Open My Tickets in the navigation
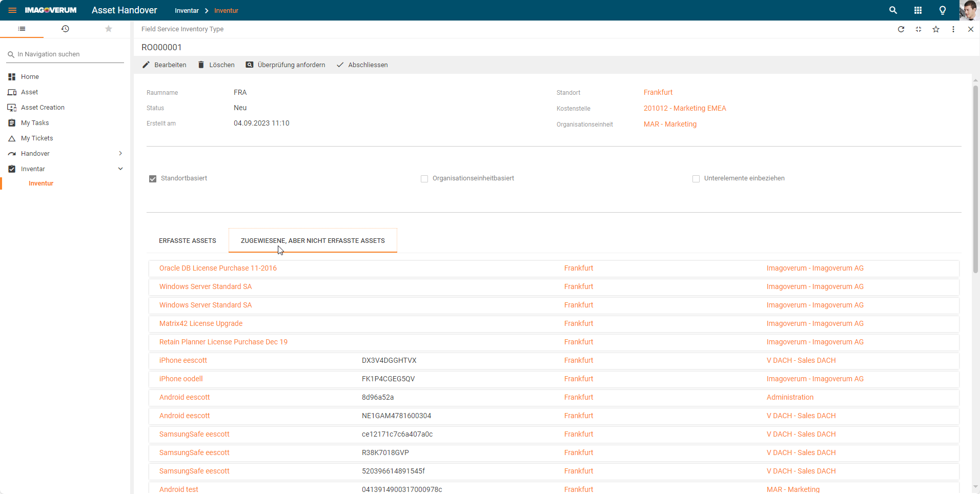Screen dimensions: 980x494 (37, 138)
